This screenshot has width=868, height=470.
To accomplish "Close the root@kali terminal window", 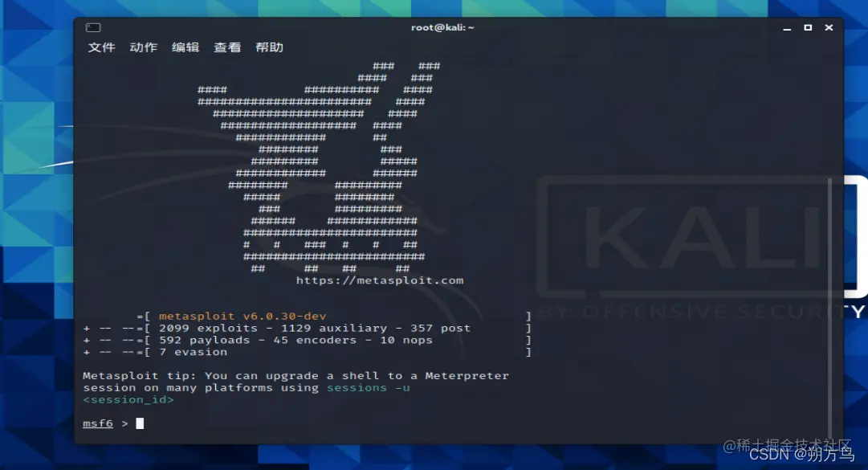I will (x=829, y=27).
